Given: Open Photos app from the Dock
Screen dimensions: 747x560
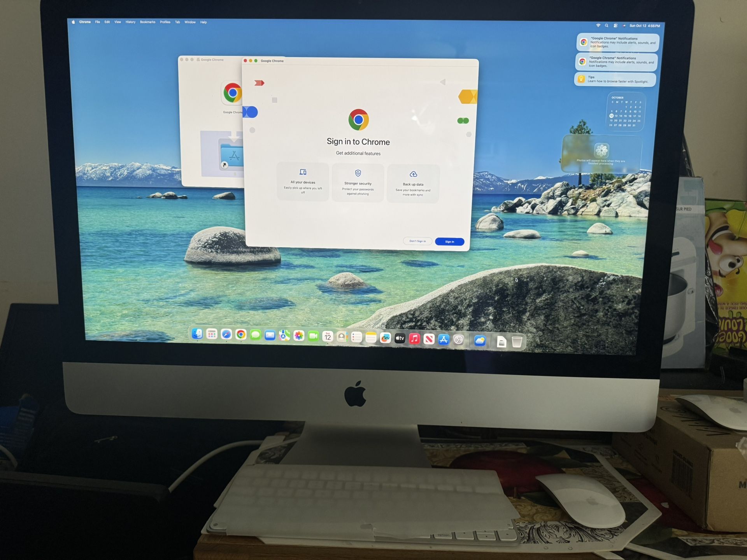Looking at the screenshot, I should [x=299, y=336].
